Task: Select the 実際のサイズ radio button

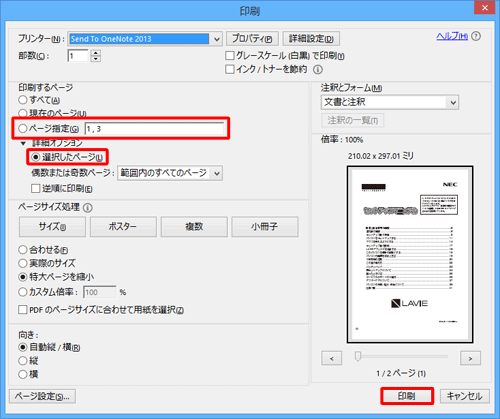Action: 23,263
